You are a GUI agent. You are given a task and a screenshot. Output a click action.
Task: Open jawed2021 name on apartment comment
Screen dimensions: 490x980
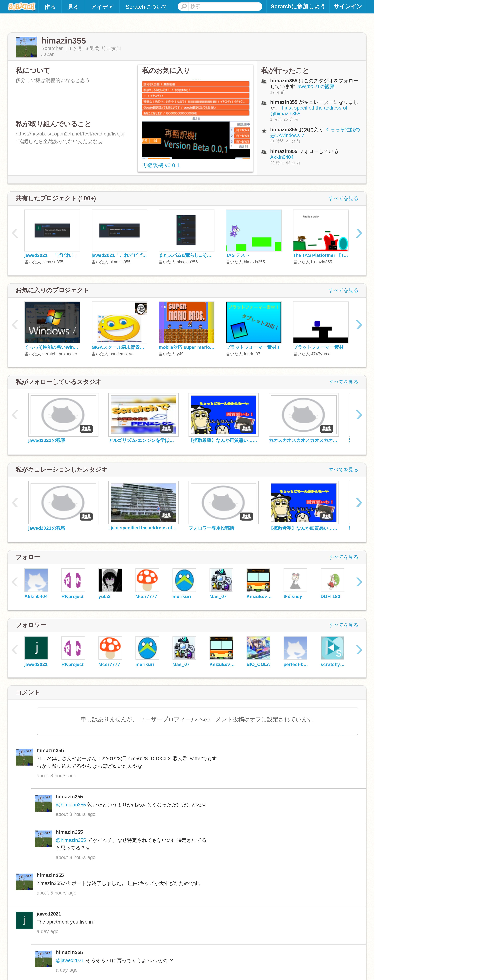point(49,914)
